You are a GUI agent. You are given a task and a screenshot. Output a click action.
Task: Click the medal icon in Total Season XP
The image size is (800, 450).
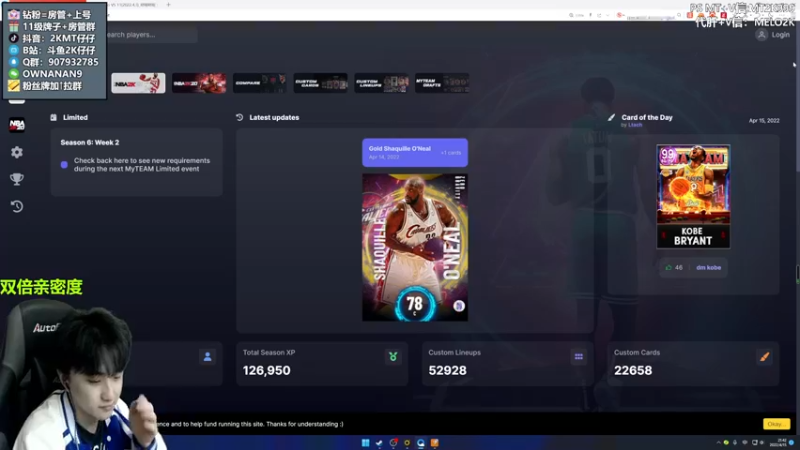click(x=393, y=357)
